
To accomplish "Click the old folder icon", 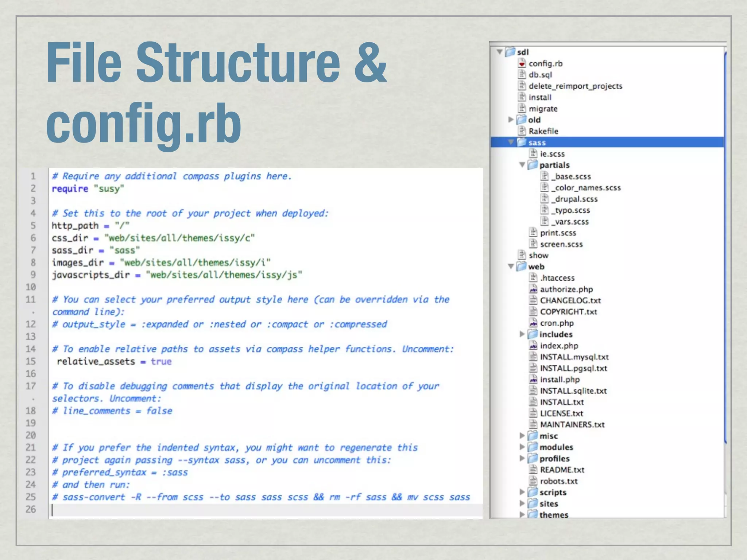I will 522,120.
